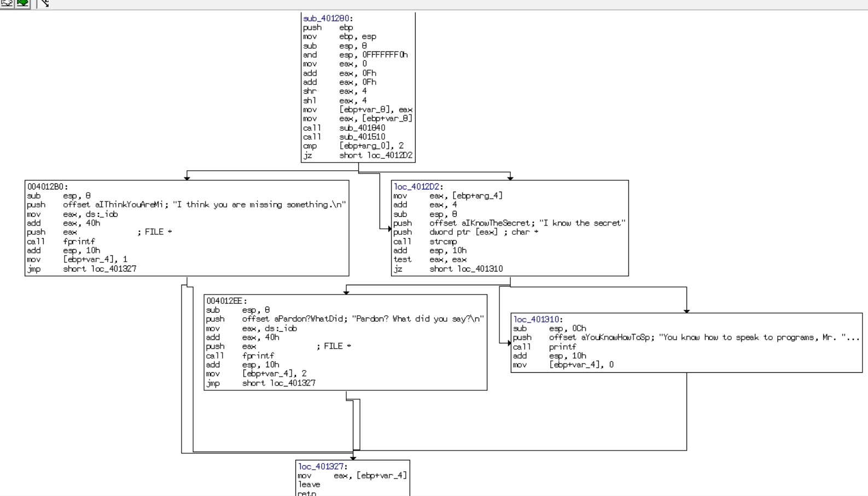Select mov ebp, esp instruction

340,37
